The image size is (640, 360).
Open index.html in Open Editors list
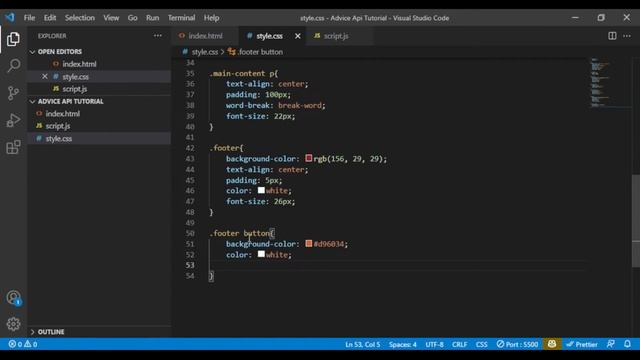(x=80, y=64)
